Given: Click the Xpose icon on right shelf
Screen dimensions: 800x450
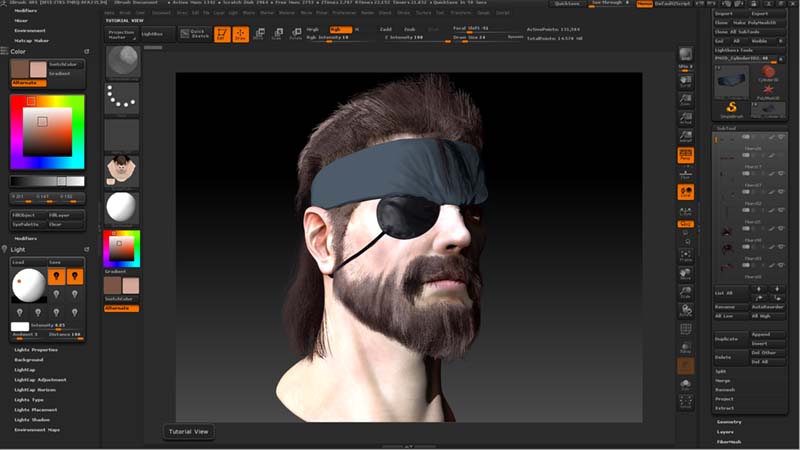Looking at the screenshot, I should pos(686,402).
